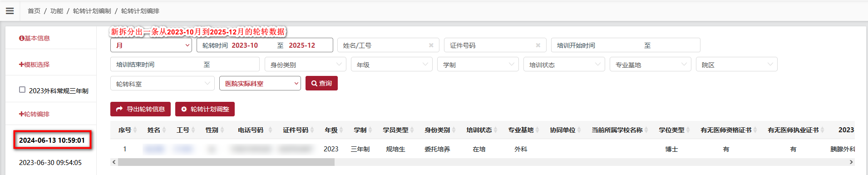Open the 培训状态 filter dropdown
Viewport: 868px width, 175px height.
coord(564,64)
